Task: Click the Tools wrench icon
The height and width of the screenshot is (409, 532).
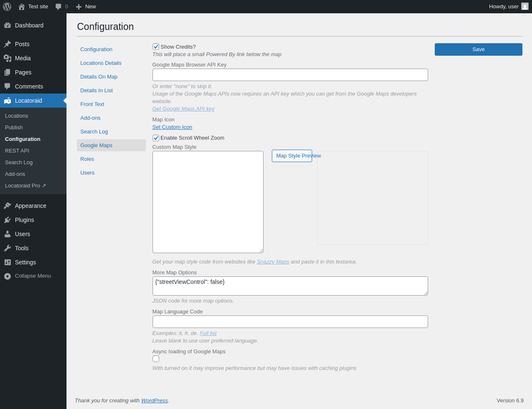Action: coord(7,248)
